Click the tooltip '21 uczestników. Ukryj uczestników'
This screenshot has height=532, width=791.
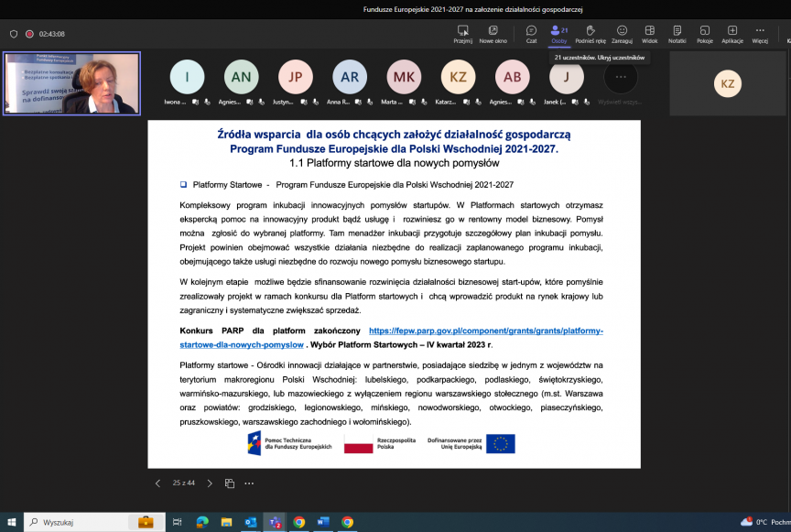(x=600, y=58)
